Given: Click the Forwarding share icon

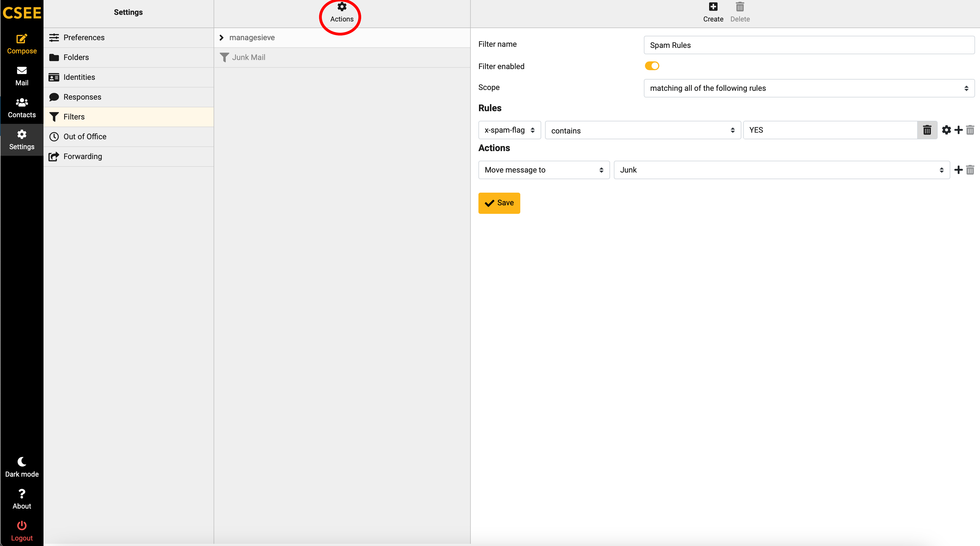Looking at the screenshot, I should [54, 156].
